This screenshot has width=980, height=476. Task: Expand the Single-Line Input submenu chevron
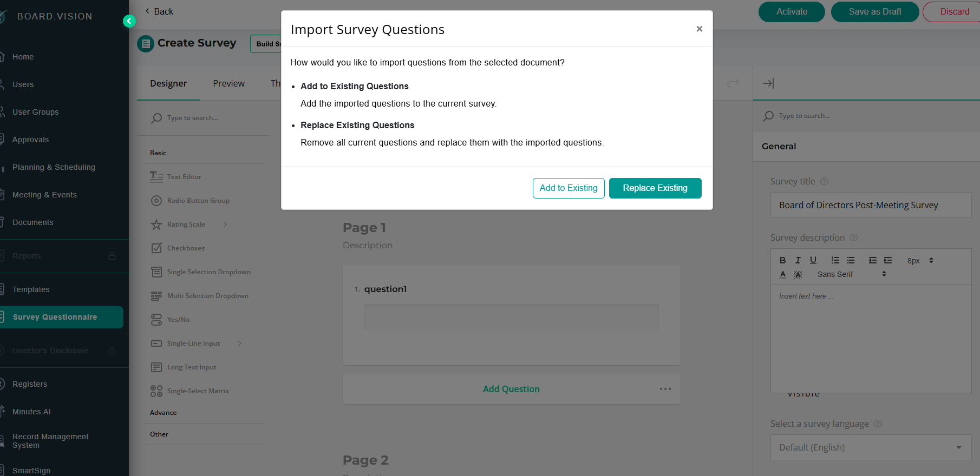239,343
